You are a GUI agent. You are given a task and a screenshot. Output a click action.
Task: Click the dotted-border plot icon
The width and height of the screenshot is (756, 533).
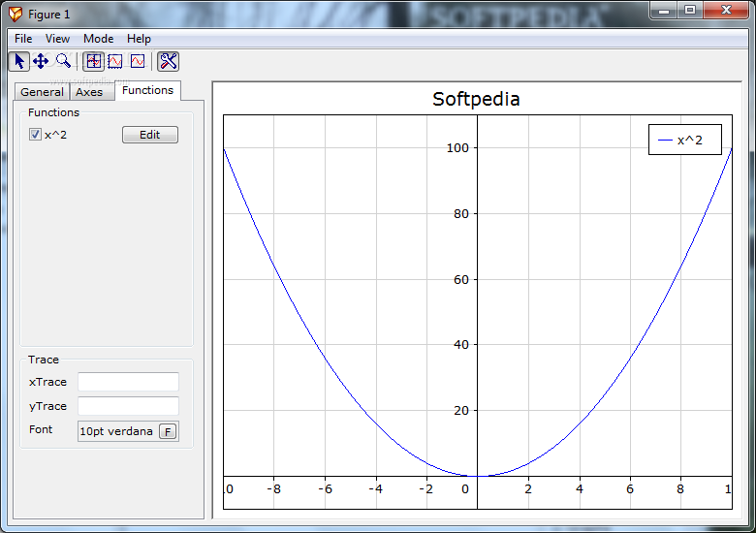click(x=115, y=61)
